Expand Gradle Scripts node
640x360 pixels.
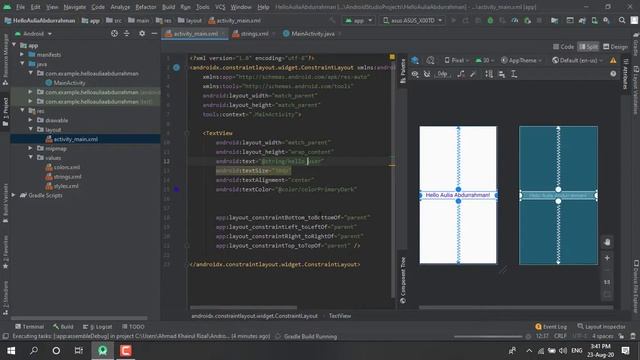pyautogui.click(x=14, y=195)
